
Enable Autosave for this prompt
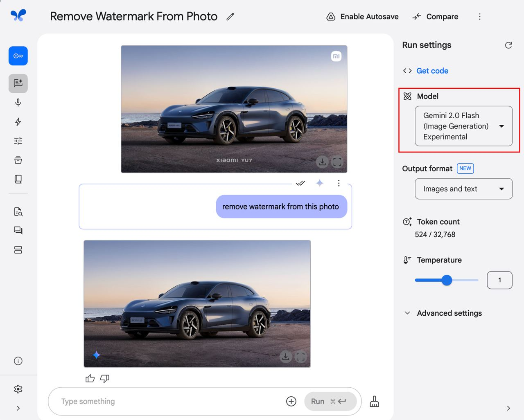click(362, 17)
